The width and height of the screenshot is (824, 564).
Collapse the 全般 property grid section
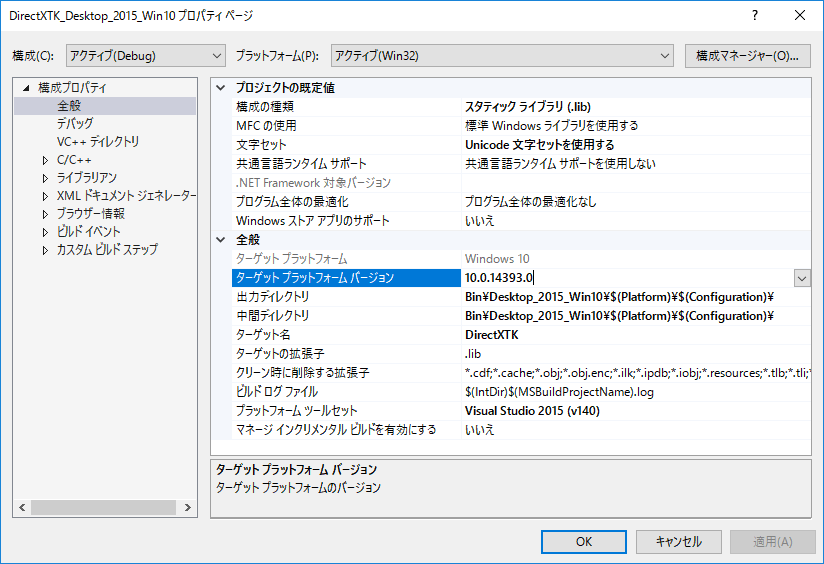[221, 240]
